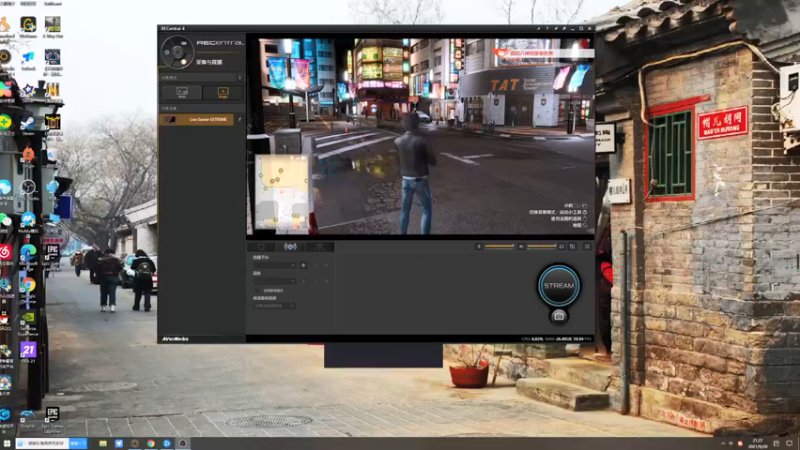Open Windows Start menu
The height and width of the screenshot is (450, 800).
click(7, 443)
